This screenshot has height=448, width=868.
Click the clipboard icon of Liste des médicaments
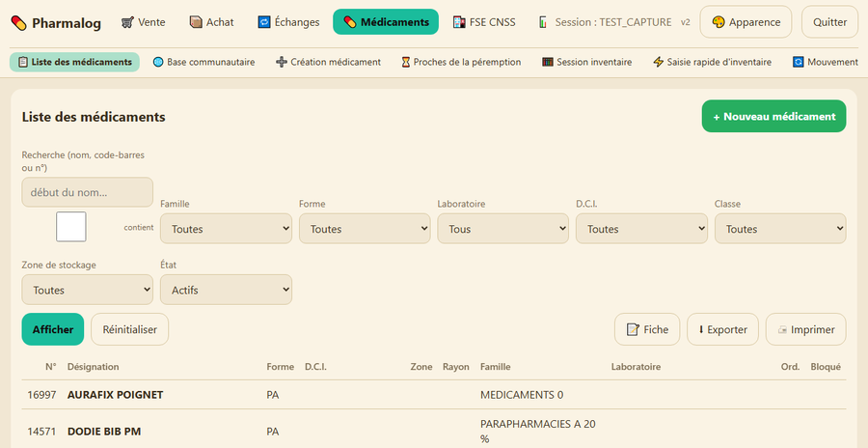[23, 62]
